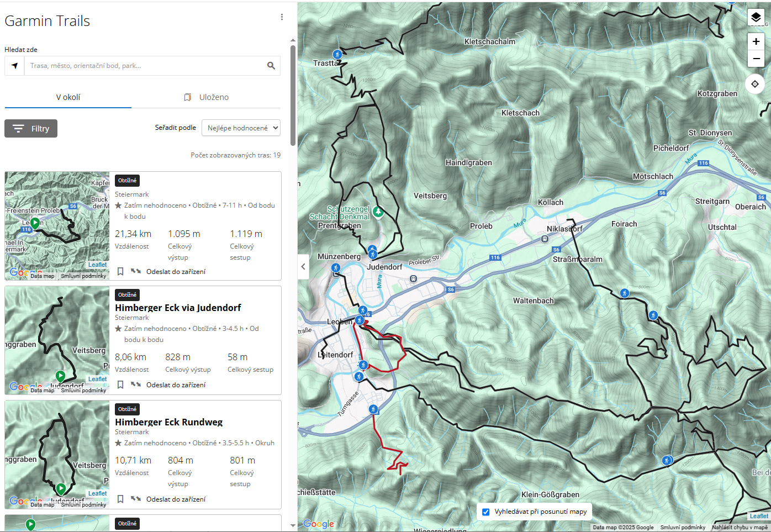Click the Leaflet link on first trail thumbnail
Screen dimensions: 771x532
(x=98, y=265)
